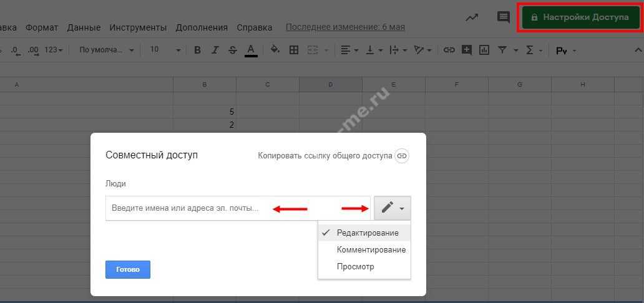Select the Редактирование permission option
Viewport: 644px width, 303px height.
click(367, 233)
